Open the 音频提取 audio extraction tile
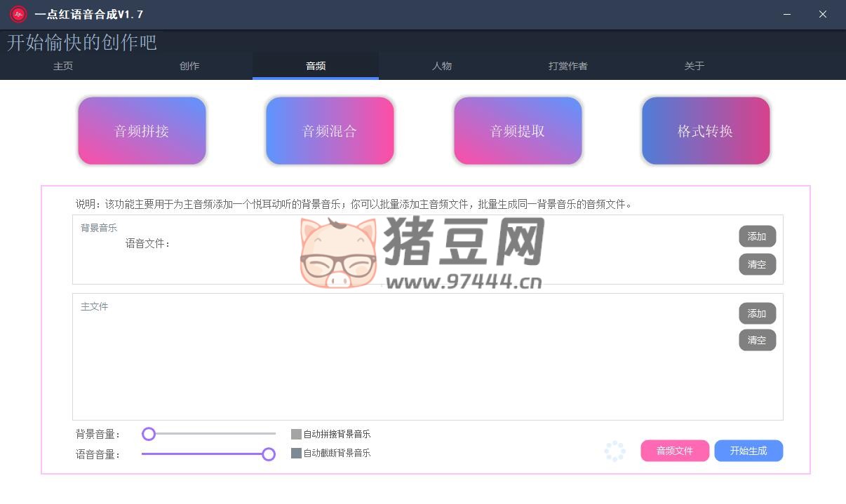This screenshot has width=846, height=504. (x=518, y=131)
